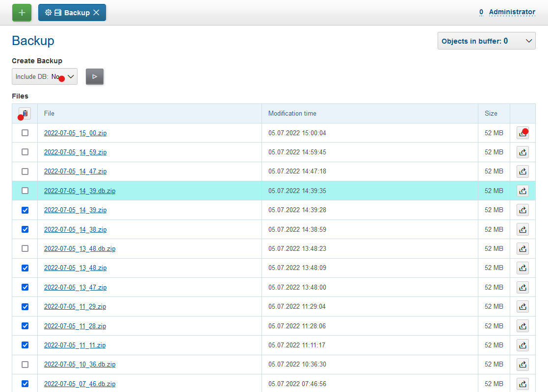Uncheck the box for 2022-07-05_14_38.zip
The image size is (548, 392).
point(25,229)
